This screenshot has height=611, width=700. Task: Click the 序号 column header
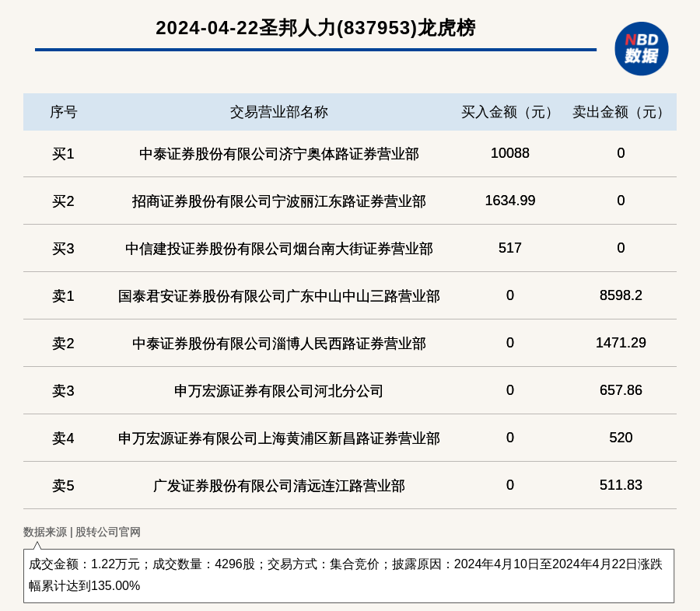(x=64, y=112)
